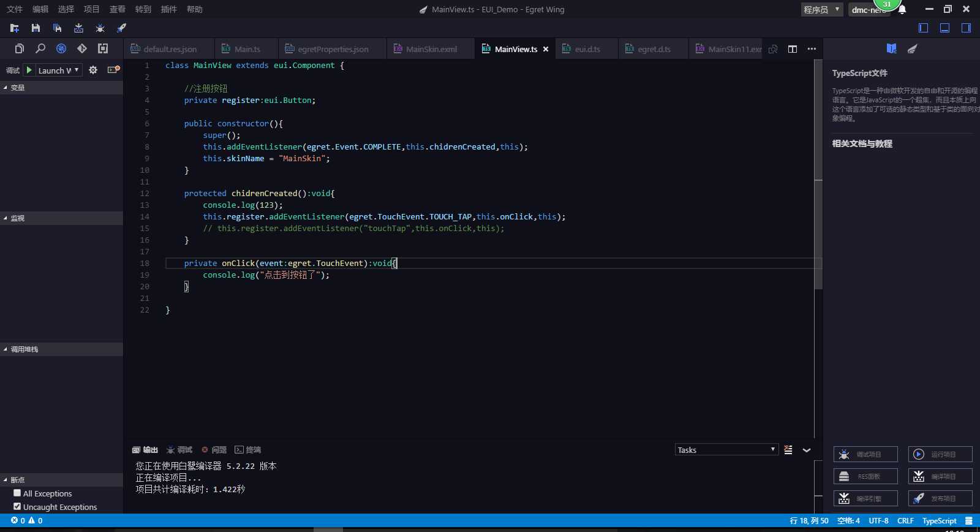Open the 帮助 menu
The height and width of the screenshot is (532, 980).
coord(195,9)
